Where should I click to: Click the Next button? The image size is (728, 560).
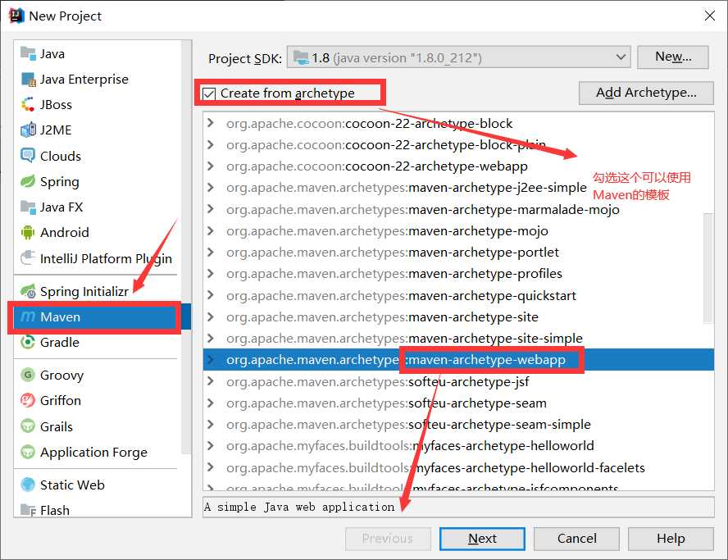[482, 538]
